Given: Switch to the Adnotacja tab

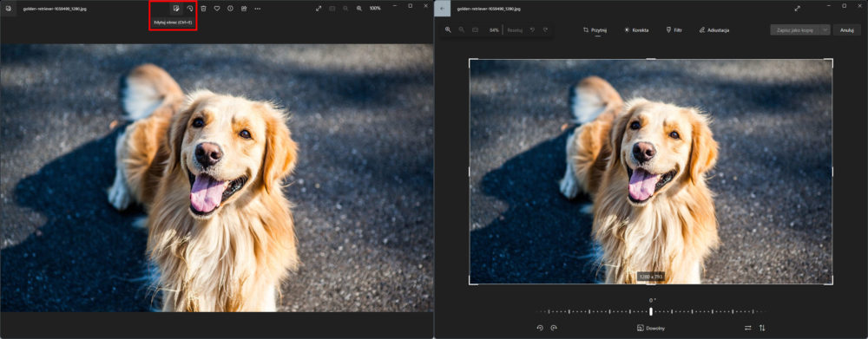Looking at the screenshot, I should [714, 30].
